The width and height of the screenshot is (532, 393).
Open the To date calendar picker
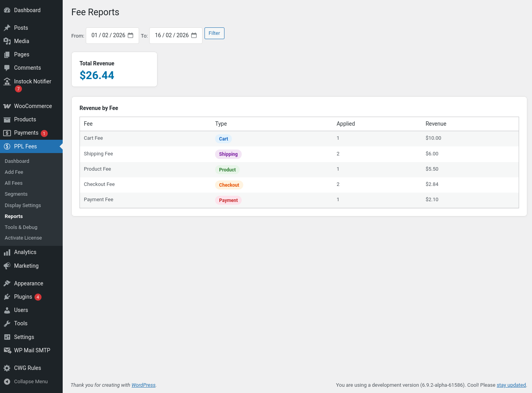coord(194,35)
